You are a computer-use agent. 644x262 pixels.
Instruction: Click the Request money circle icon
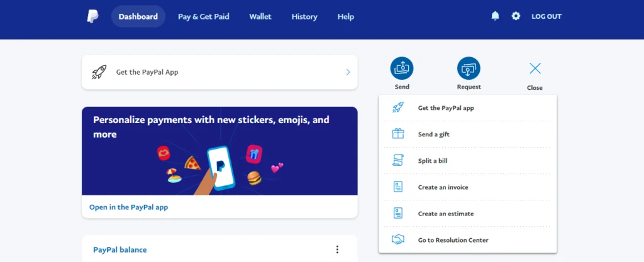point(469,68)
